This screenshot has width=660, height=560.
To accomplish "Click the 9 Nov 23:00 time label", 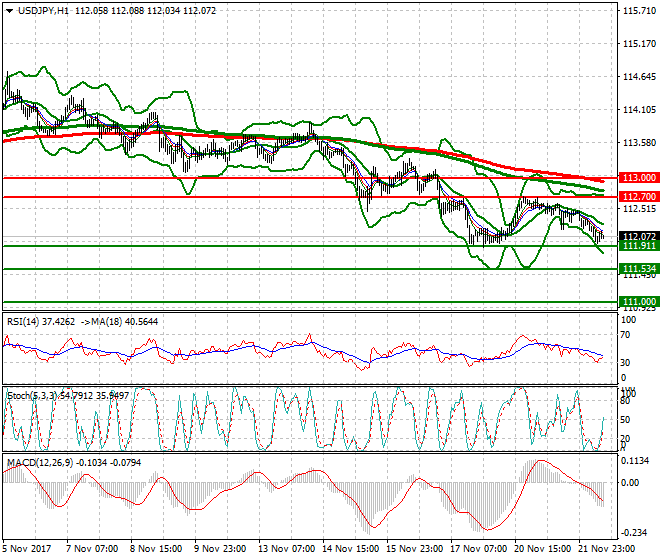I will coord(220,549).
